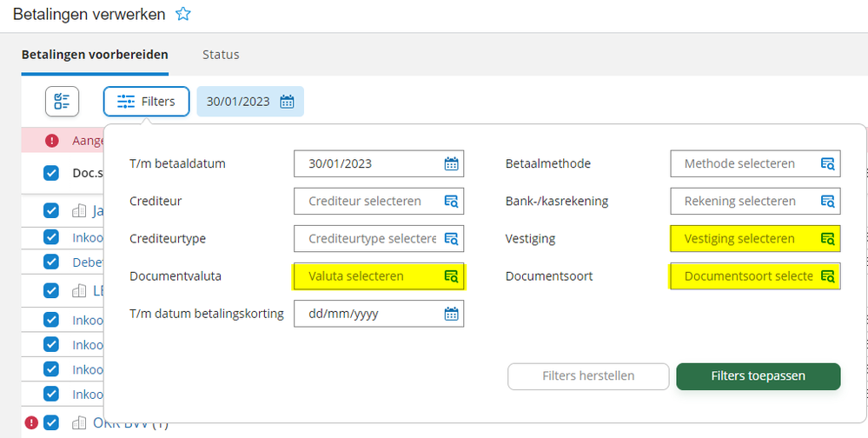868x438 pixels.
Task: Click the Vestiging selecteren field
Action: tap(755, 239)
